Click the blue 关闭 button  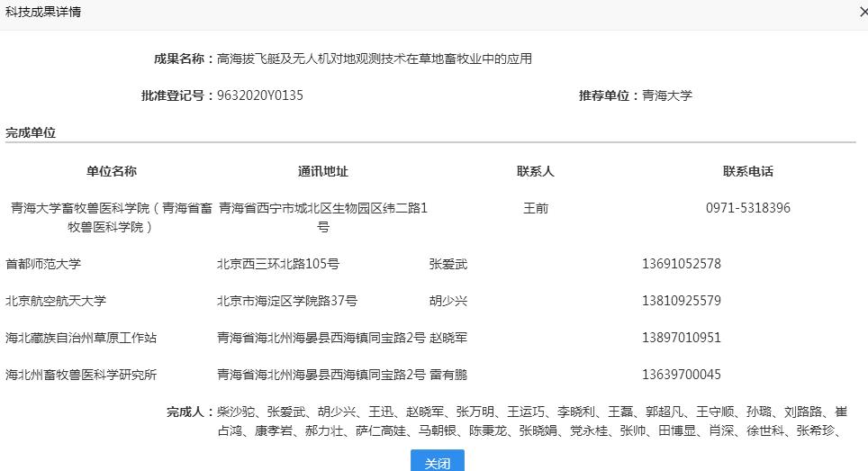[x=437, y=462]
